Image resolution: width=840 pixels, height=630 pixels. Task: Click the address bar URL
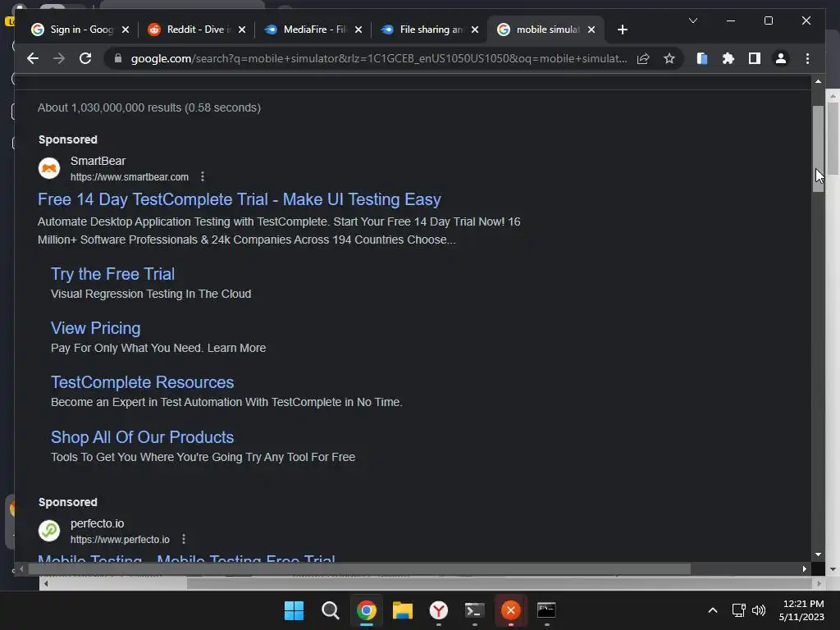tap(379, 58)
